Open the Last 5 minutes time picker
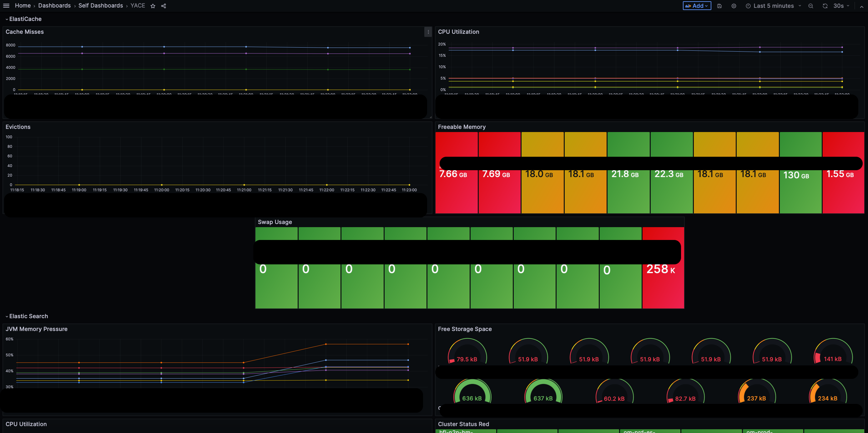Image resolution: width=868 pixels, height=433 pixels. (x=773, y=6)
